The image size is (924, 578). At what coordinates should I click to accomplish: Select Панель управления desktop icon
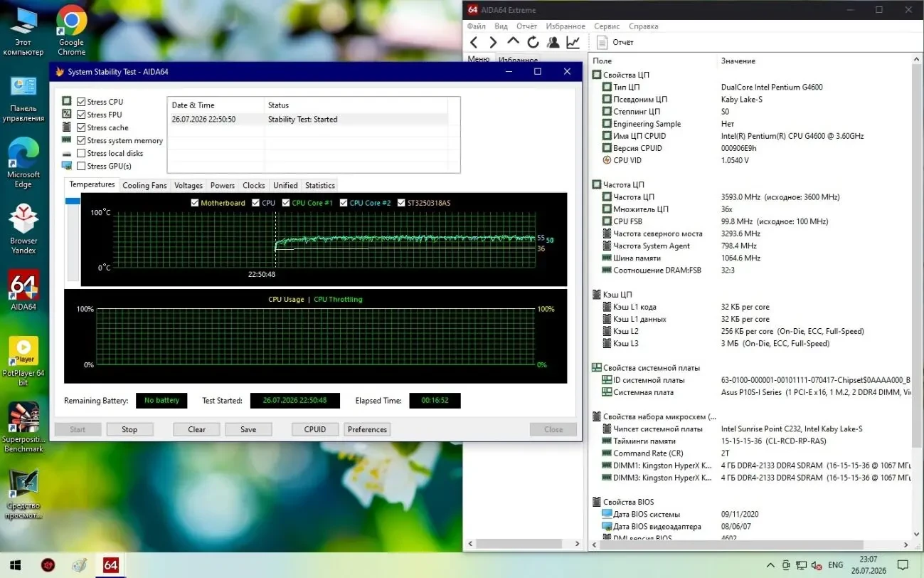tap(23, 98)
